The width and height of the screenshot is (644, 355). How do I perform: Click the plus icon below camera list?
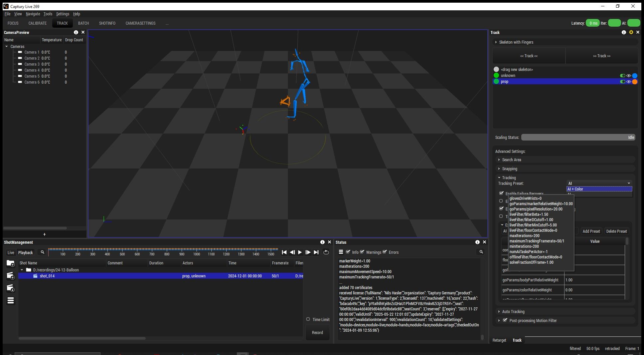[x=44, y=234]
